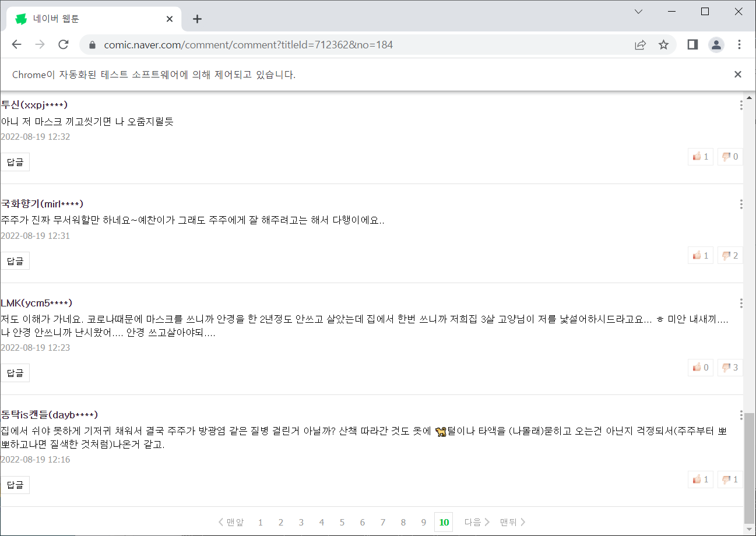Go to comment page 4

point(322,522)
